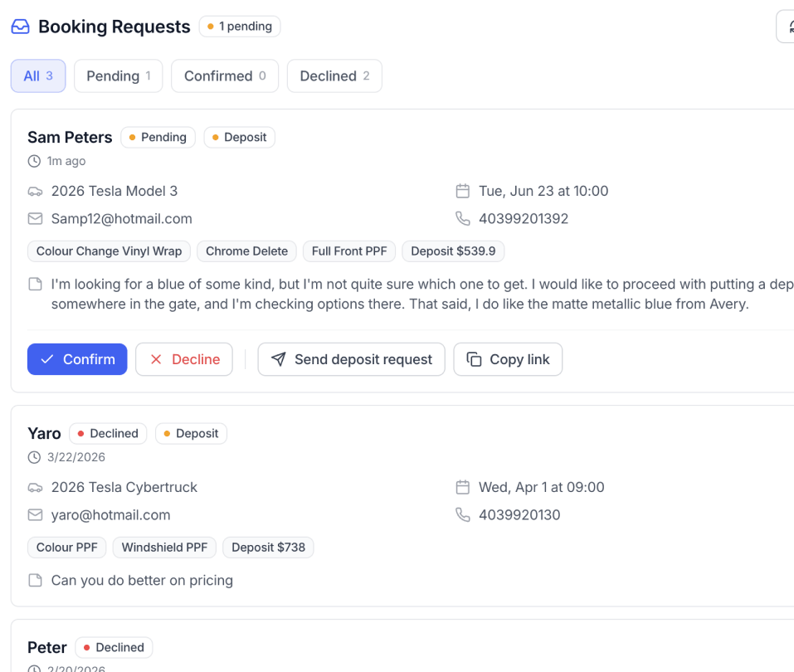This screenshot has width=794, height=672.
Task: Click the Yaro name heading
Action: point(44,434)
